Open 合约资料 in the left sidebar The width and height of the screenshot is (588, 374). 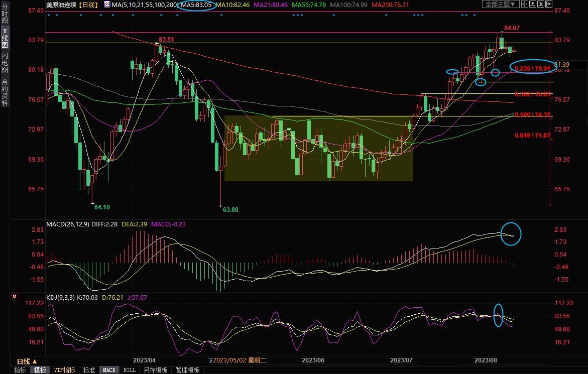click(5, 92)
